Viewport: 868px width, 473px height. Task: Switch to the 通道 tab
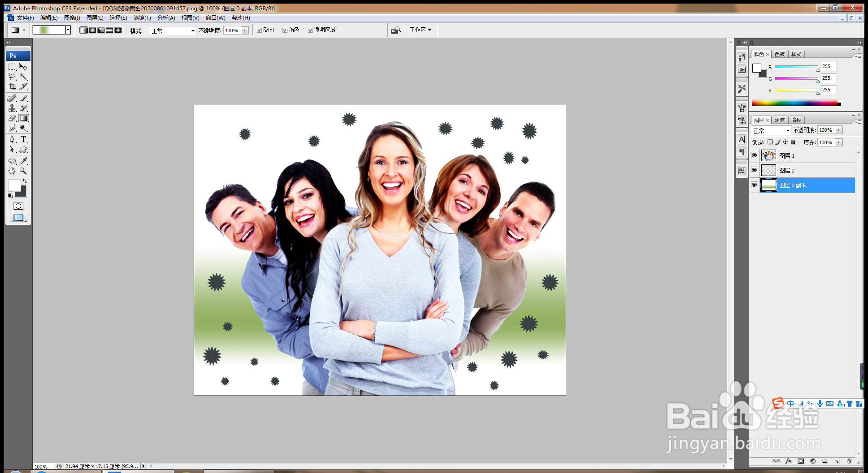coord(780,120)
